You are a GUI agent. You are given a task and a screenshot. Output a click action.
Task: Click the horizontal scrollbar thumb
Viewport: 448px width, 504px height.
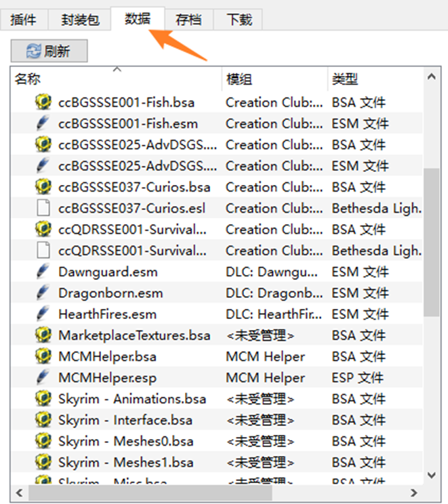[x=150, y=492]
